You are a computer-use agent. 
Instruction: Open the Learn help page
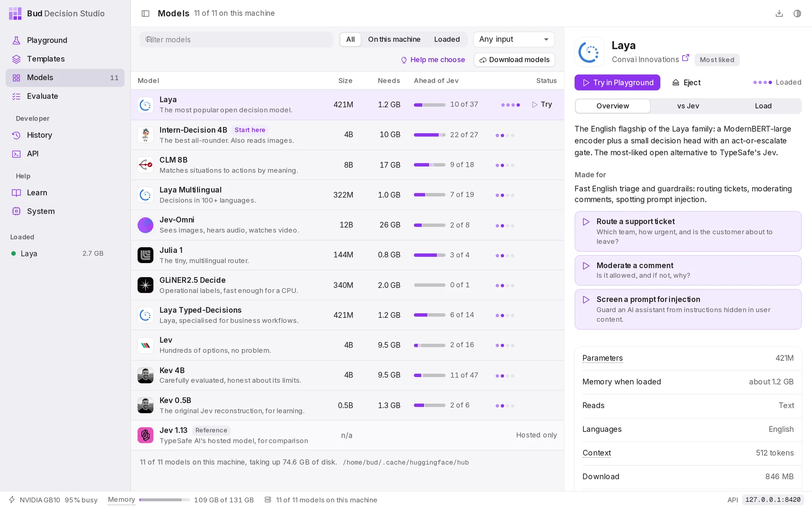click(x=65, y=193)
